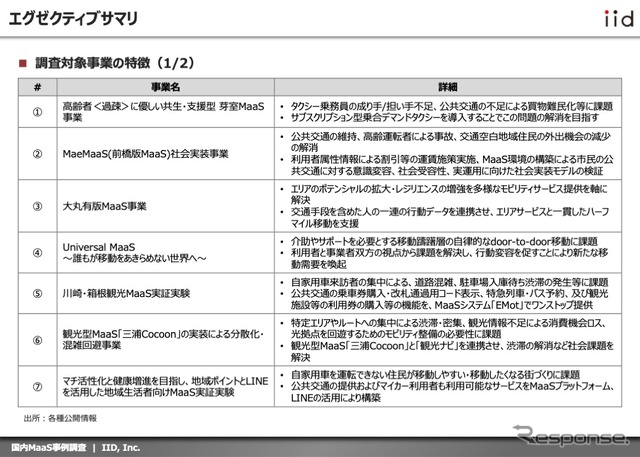Screen dimensions: 640x457
Task: Click the red square bullet before 調査対象事業の特徴
Action: (23, 63)
